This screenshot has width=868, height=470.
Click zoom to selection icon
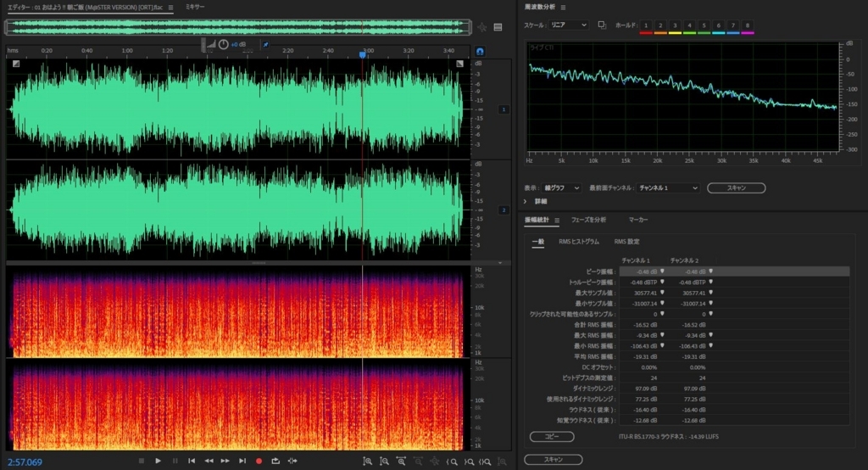[486, 462]
